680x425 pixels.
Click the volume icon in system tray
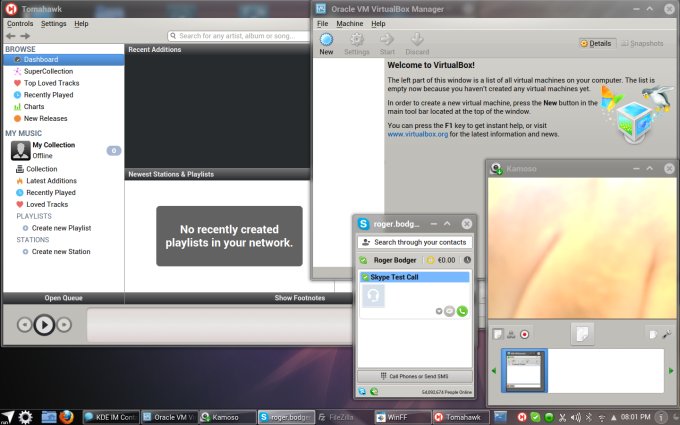tap(575, 417)
